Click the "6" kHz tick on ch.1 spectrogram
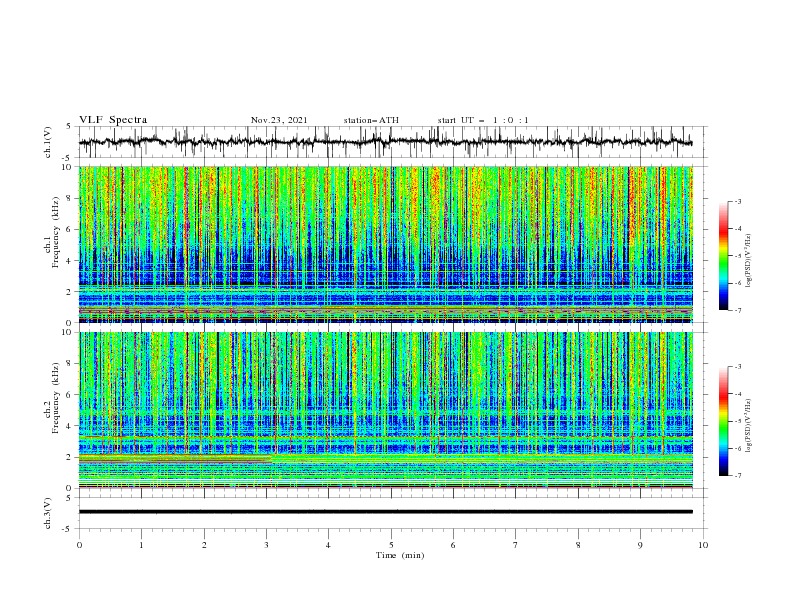Viewport: 792px width, 612px height. tap(70, 229)
